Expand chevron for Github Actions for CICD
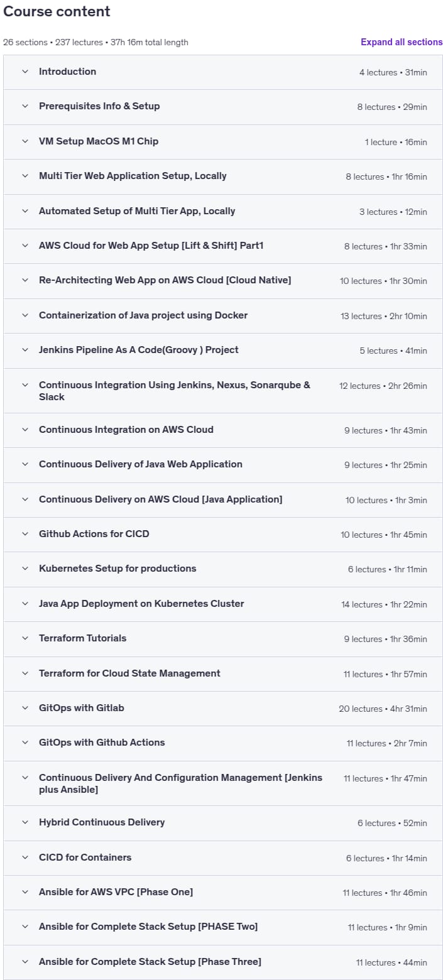Screen dimensions: 443x980 [x=25, y=534]
